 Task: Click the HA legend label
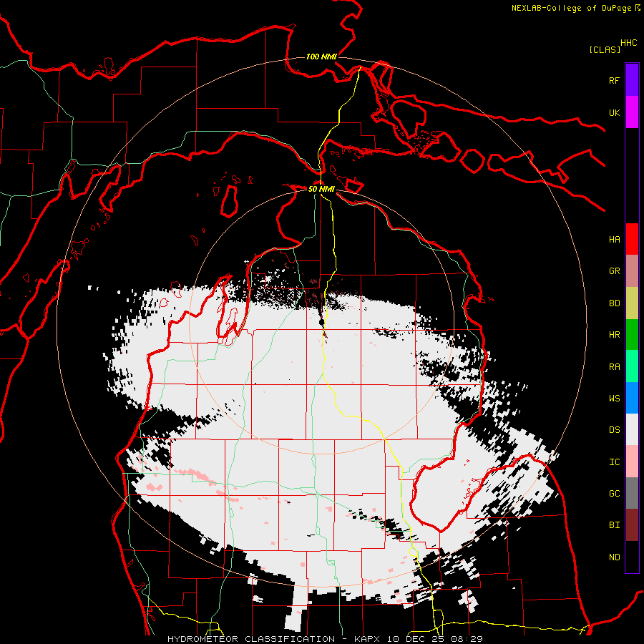[x=614, y=240]
